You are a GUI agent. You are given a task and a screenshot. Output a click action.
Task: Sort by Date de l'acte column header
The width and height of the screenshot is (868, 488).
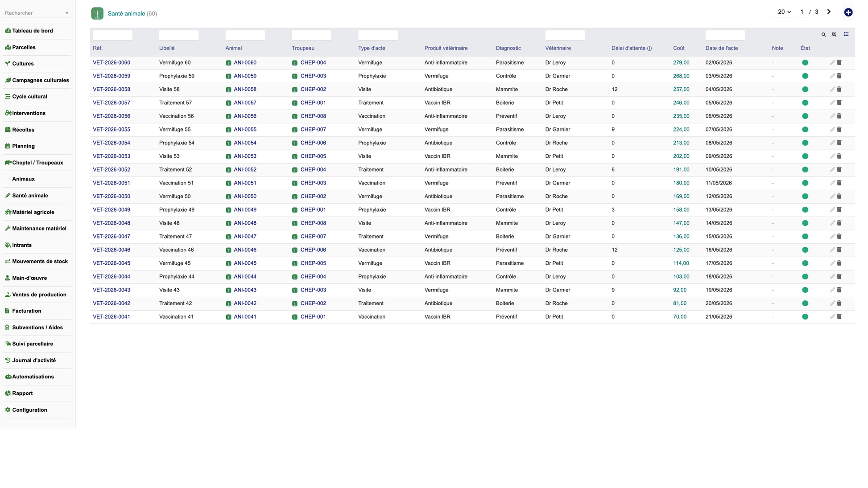(721, 48)
